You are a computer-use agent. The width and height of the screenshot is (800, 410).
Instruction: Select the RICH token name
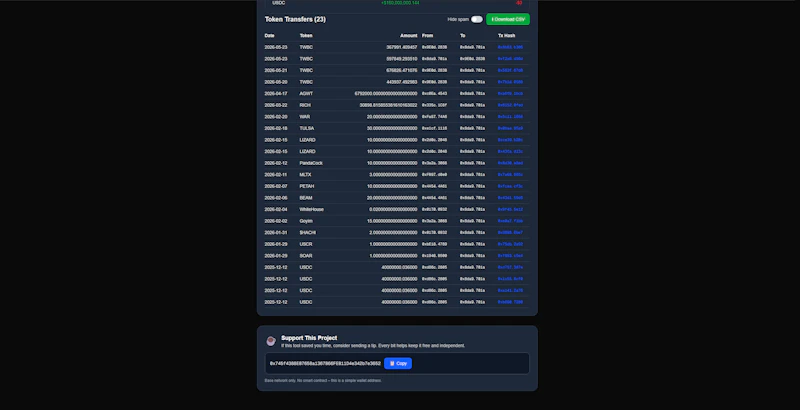pos(305,105)
